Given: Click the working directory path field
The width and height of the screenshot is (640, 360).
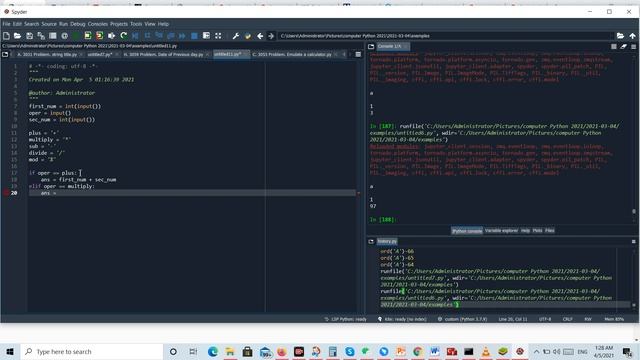Looking at the screenshot, I should point(446,36).
